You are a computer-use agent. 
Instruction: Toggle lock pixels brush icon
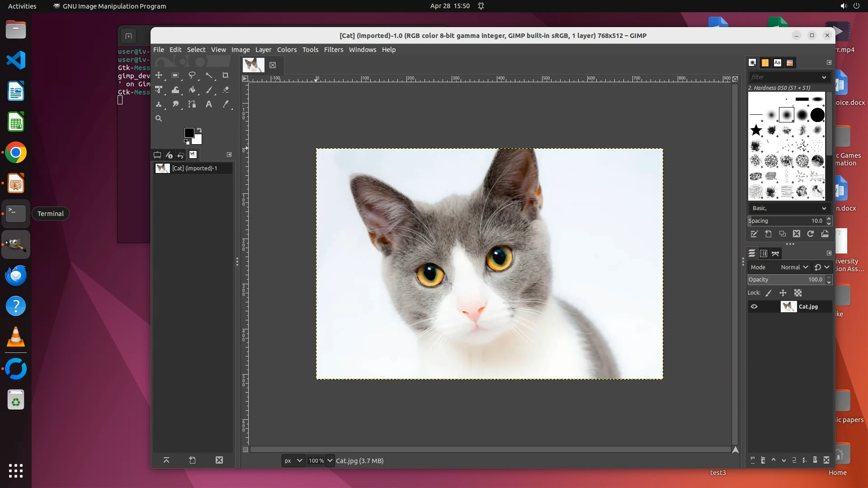coord(769,293)
